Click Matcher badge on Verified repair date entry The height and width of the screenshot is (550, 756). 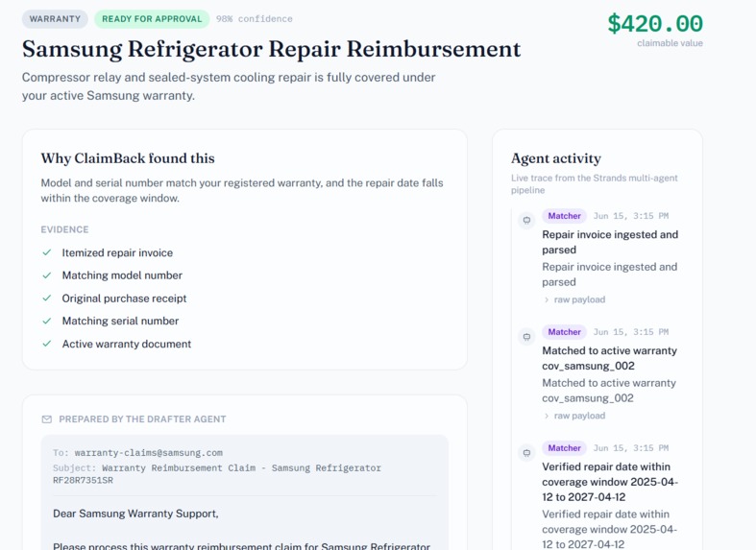click(564, 448)
